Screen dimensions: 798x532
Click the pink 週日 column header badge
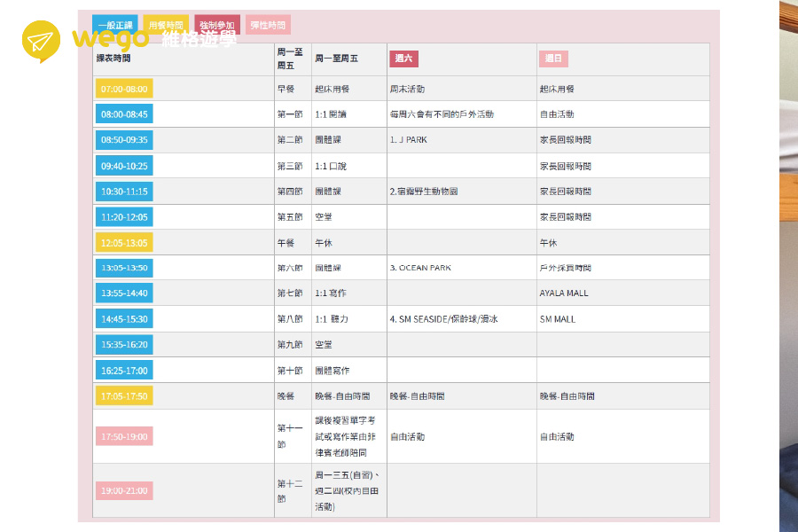pyautogui.click(x=552, y=59)
